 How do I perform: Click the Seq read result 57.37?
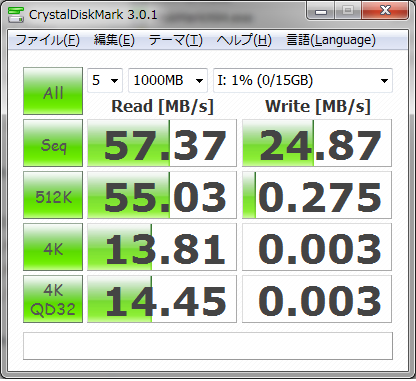[x=162, y=143]
